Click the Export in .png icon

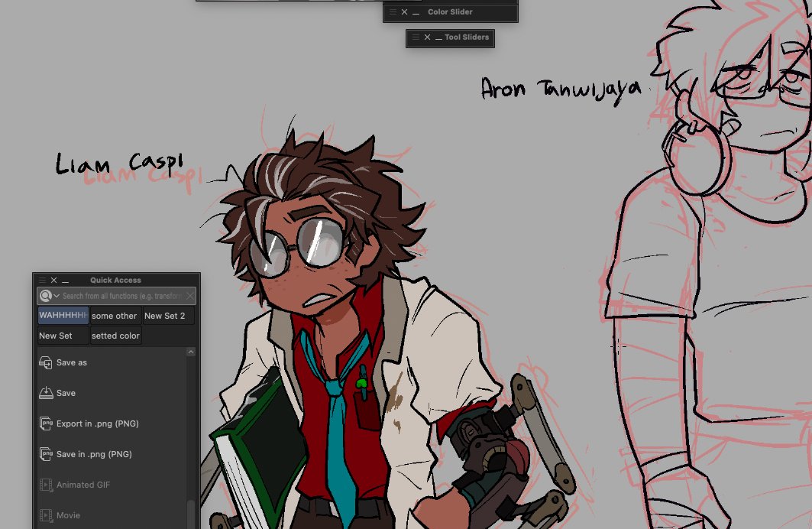[46, 424]
